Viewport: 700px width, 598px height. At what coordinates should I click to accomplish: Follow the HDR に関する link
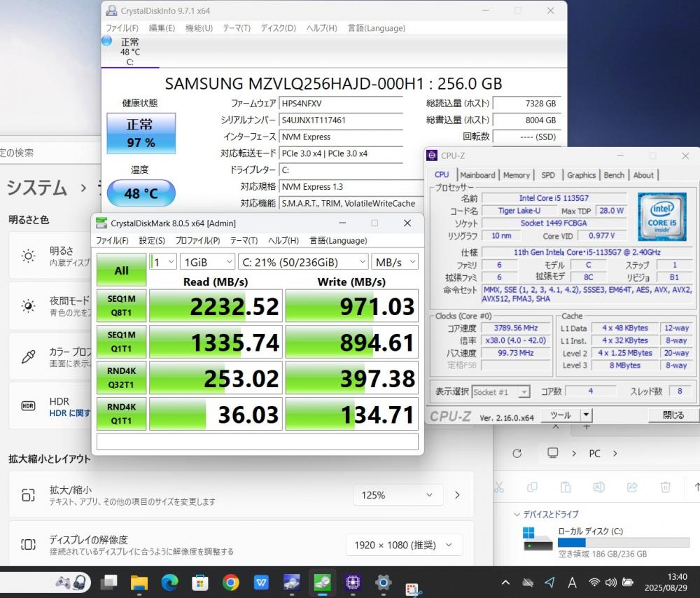(69, 413)
